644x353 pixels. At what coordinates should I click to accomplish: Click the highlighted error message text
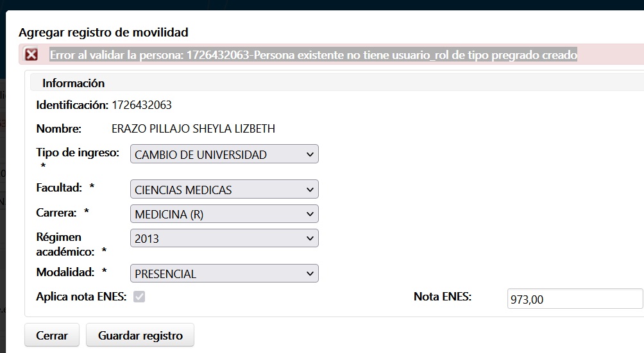314,54
